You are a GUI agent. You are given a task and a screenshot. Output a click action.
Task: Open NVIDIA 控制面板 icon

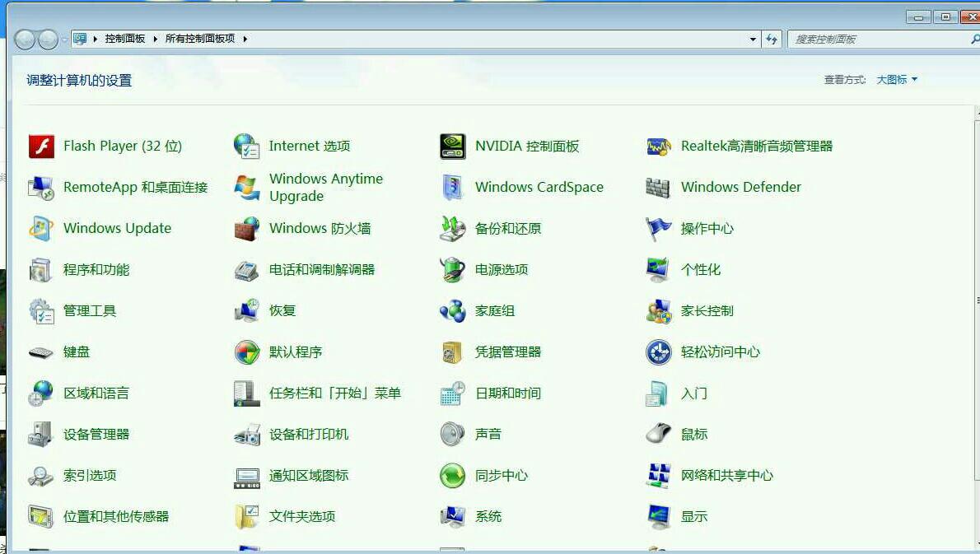453,147
